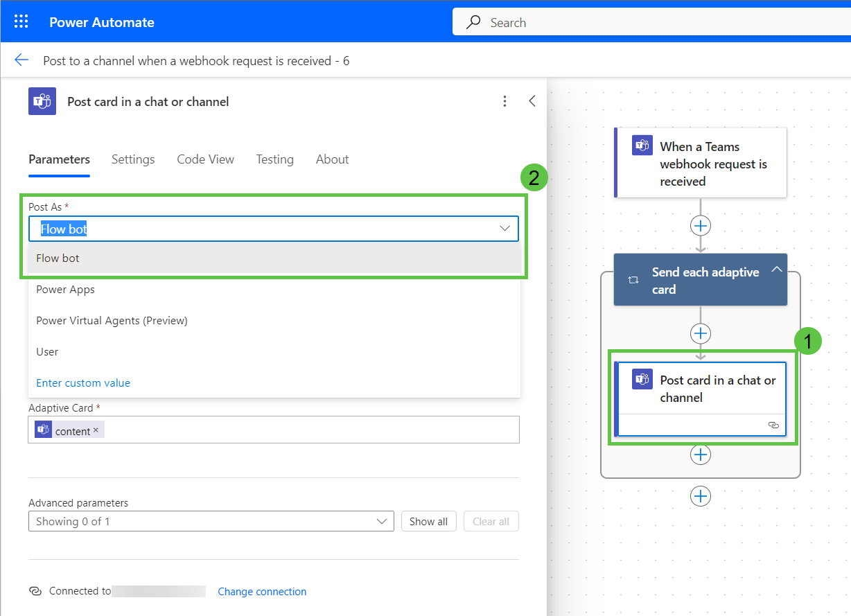
Task: Select the Post card in a chat or channel action
Action: pyautogui.click(x=701, y=399)
